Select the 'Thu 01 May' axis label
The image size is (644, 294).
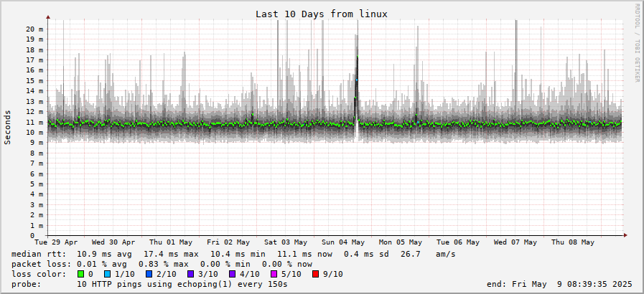click(x=171, y=242)
